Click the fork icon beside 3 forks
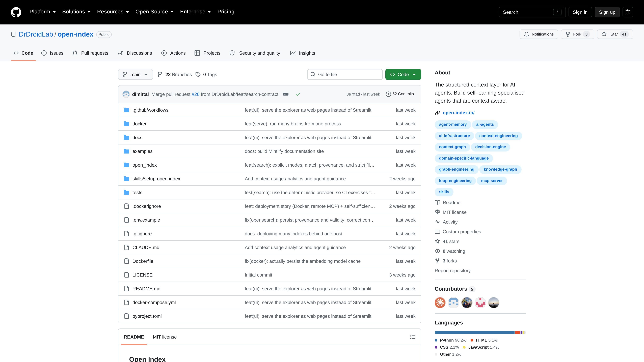The width and height of the screenshot is (644, 362). click(437, 261)
